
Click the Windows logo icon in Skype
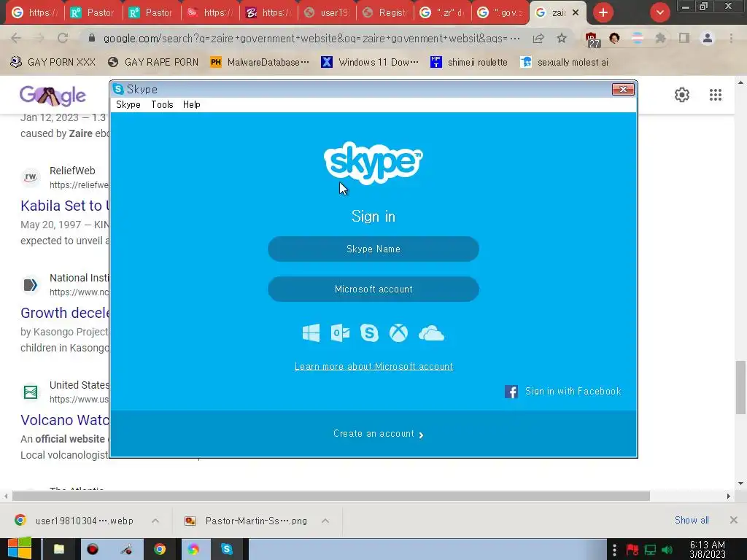[311, 332]
